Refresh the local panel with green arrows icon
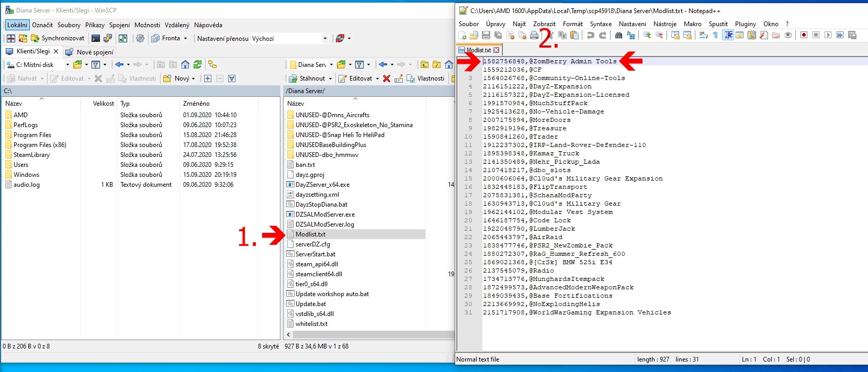Image resolution: width=868 pixels, height=372 pixels. click(197, 64)
